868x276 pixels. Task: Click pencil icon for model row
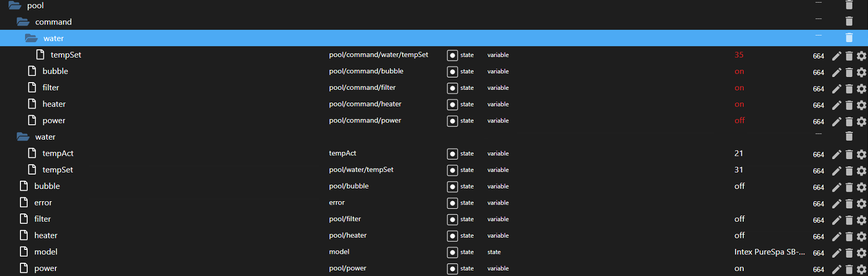pos(836,253)
